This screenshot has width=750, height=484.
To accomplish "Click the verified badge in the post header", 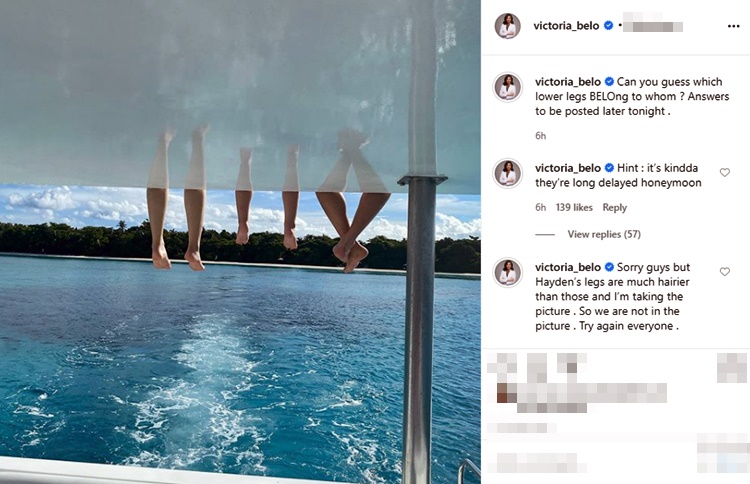I will [608, 25].
